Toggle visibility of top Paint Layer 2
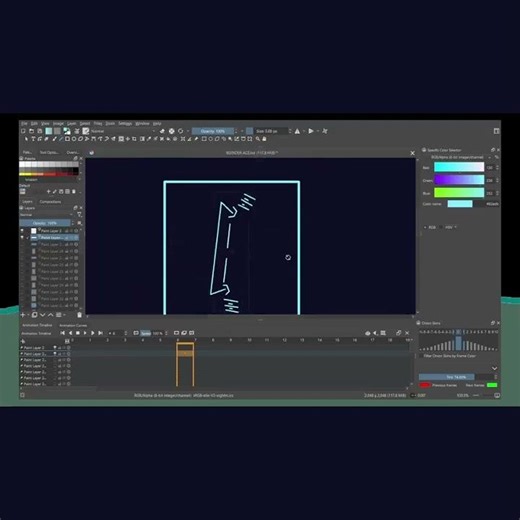Viewport: 520px width, 520px height. [22, 231]
